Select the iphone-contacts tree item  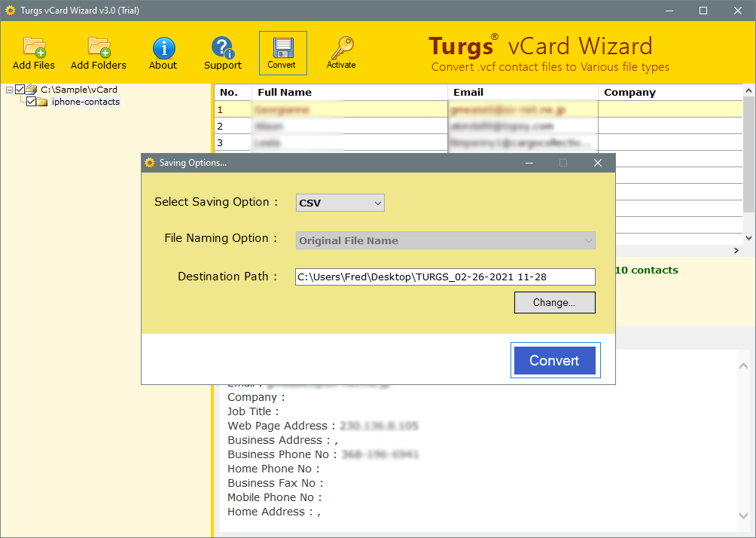(x=86, y=102)
